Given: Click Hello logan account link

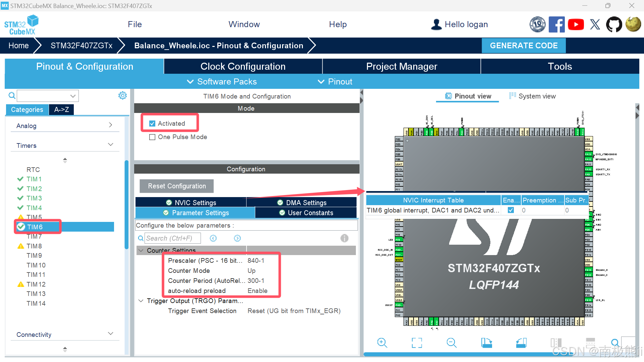Looking at the screenshot, I should tap(466, 24).
